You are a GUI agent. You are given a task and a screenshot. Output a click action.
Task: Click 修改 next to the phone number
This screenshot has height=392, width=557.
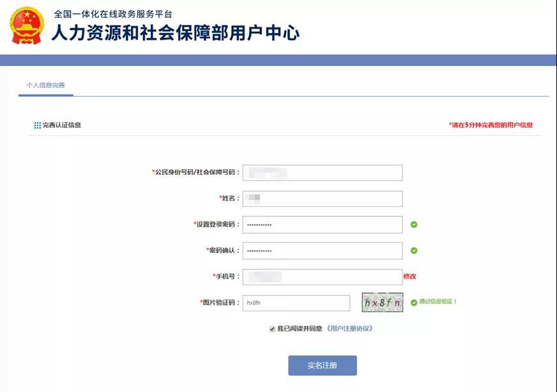[409, 276]
